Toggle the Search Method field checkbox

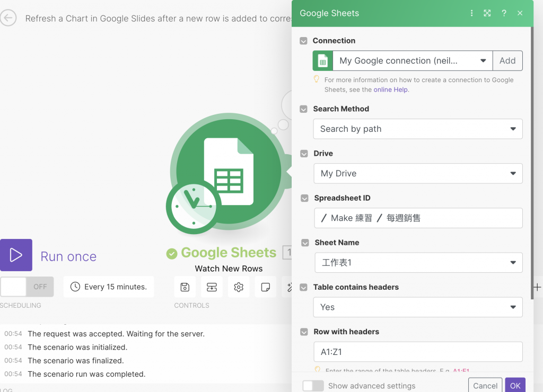[303, 109]
